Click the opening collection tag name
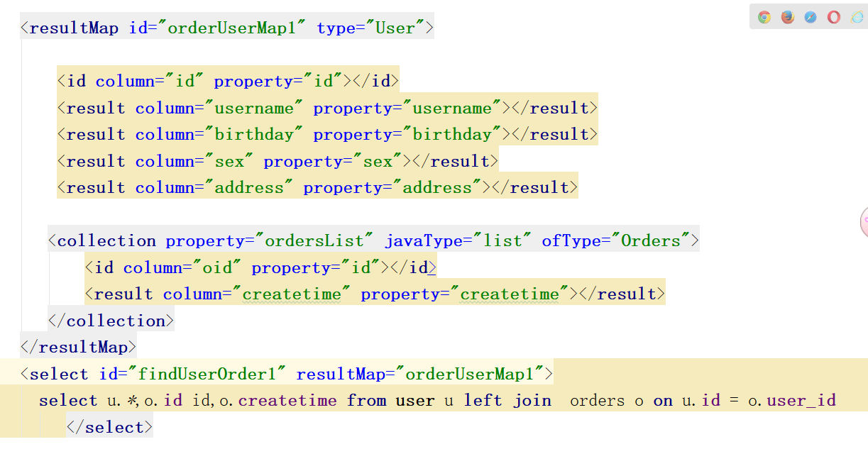The height and width of the screenshot is (471, 868). (106, 241)
